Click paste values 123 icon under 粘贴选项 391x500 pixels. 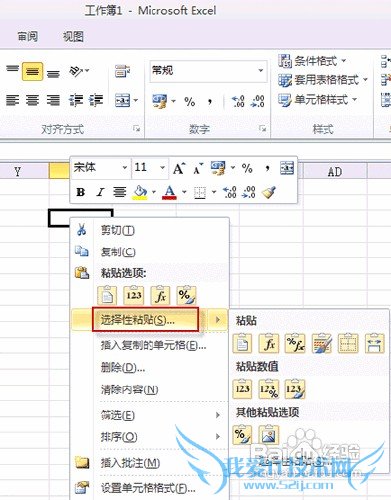click(x=134, y=295)
